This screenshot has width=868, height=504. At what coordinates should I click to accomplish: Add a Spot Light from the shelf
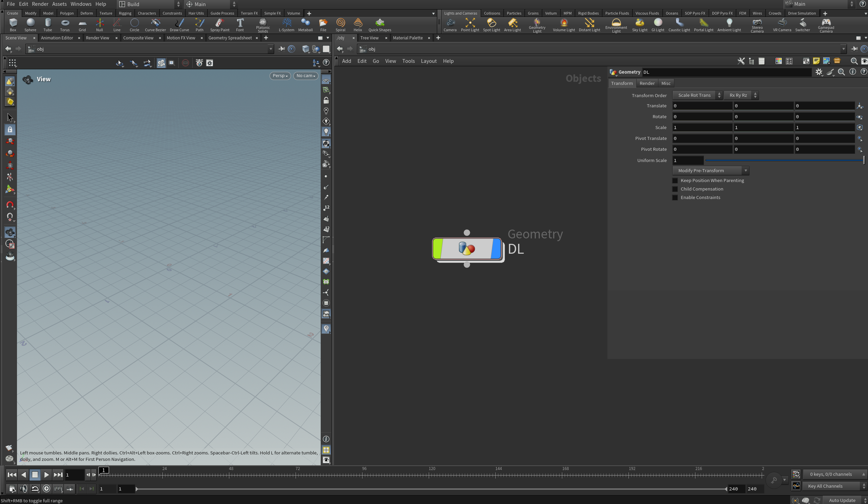[x=491, y=24]
